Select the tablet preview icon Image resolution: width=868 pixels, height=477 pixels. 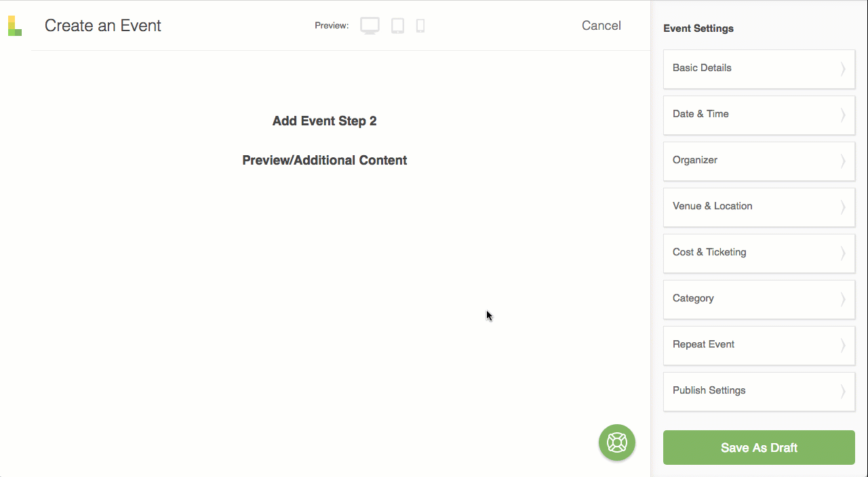coord(398,26)
